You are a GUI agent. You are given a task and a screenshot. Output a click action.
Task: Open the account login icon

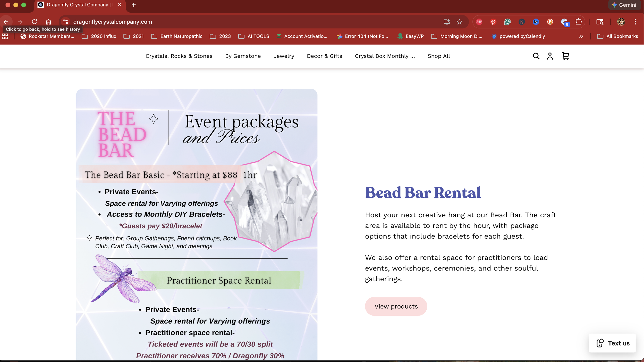[550, 56]
